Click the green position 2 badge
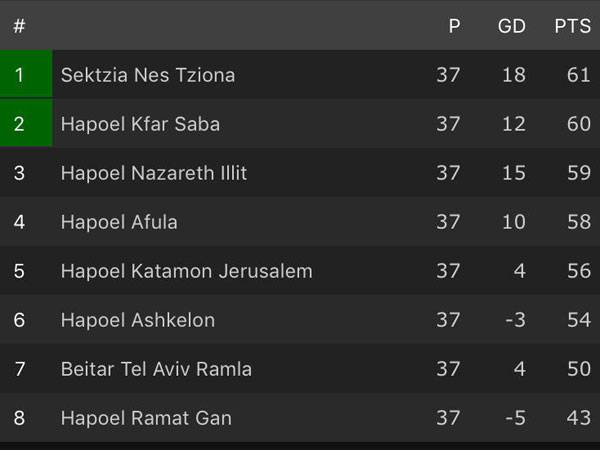This screenshot has height=450, width=600. click(25, 124)
